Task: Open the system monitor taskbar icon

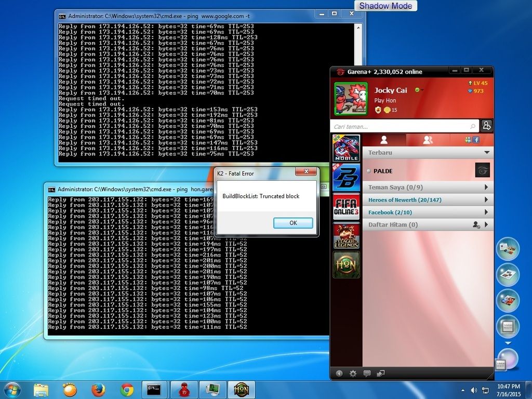Action: 212,390
